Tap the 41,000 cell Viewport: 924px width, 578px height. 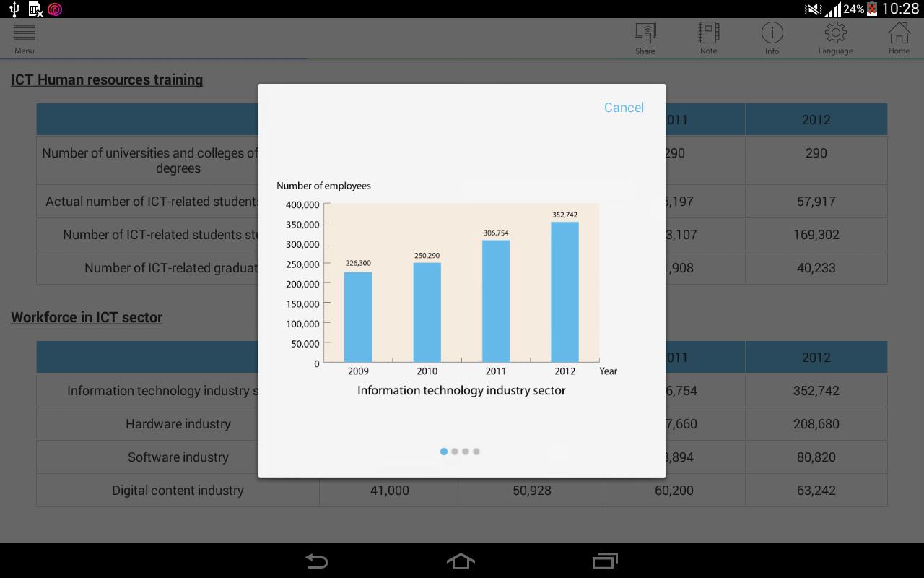[x=390, y=491]
